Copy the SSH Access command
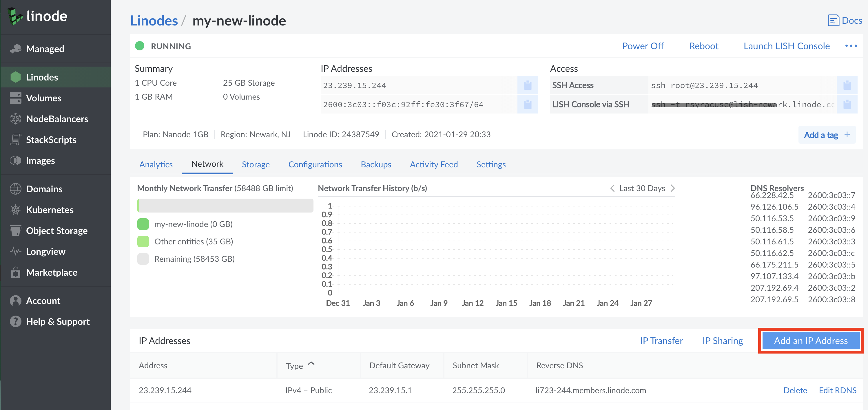This screenshot has height=410, width=868. [847, 85]
